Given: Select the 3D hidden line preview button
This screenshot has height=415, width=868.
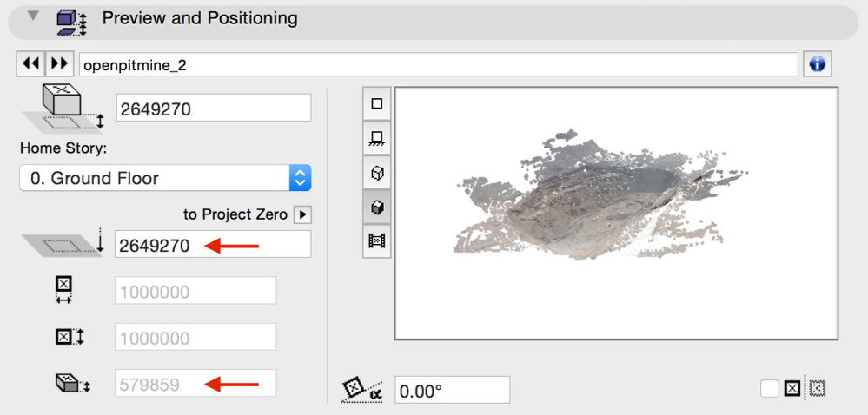Looking at the screenshot, I should [x=376, y=173].
